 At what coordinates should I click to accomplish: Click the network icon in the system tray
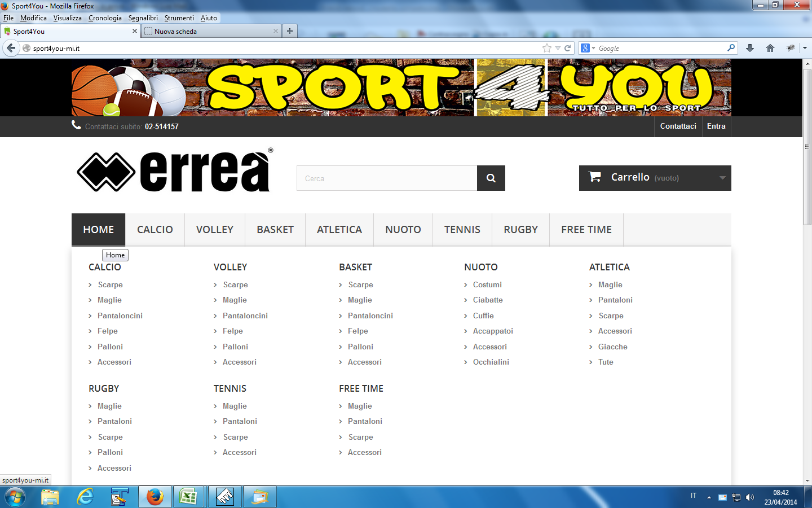[736, 497]
